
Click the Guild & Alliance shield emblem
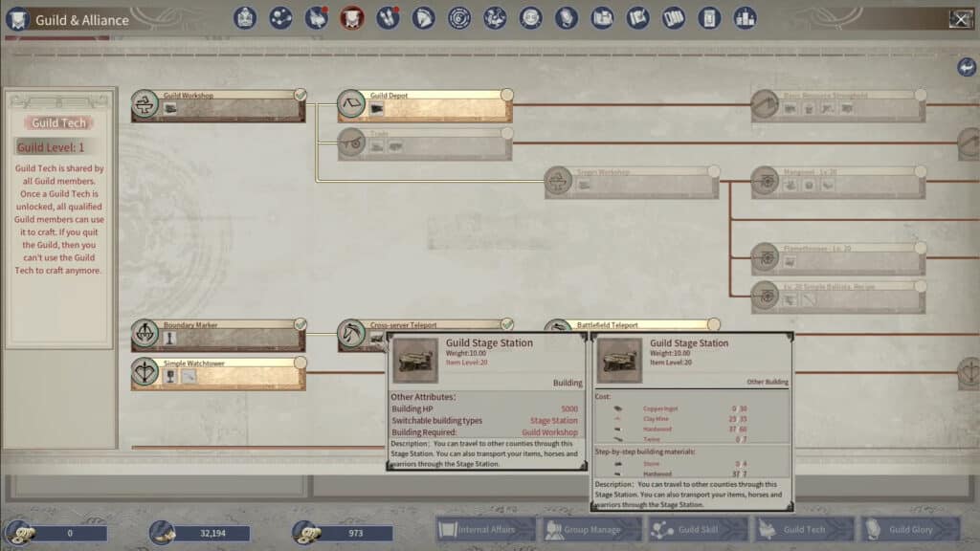tap(17, 19)
